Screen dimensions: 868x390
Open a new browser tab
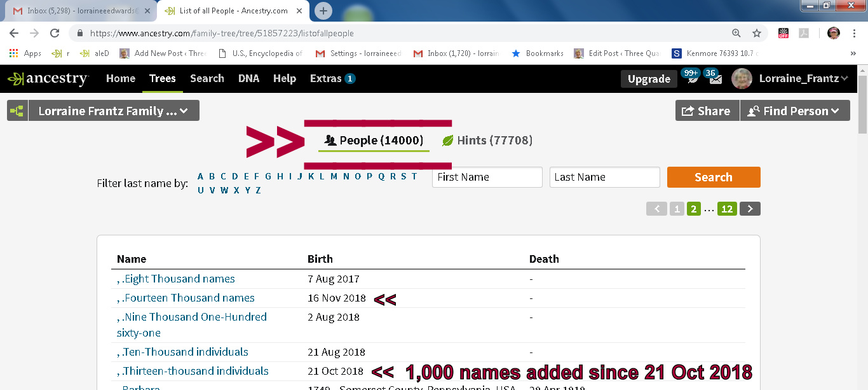323,11
